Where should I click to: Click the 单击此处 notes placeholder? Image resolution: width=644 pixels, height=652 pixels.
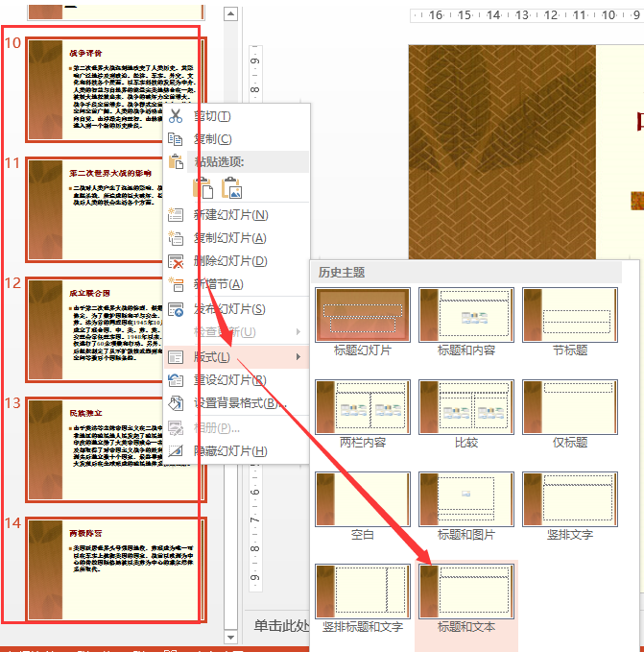coord(281,626)
